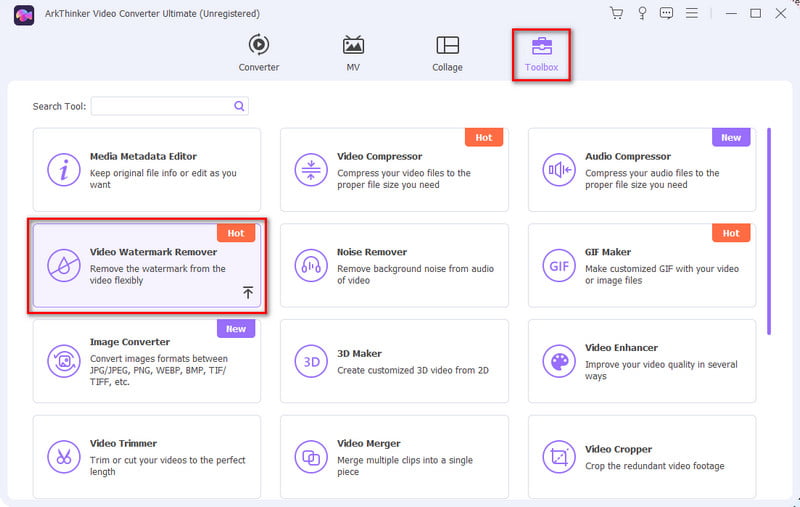The height and width of the screenshot is (507, 800).
Task: Click 'Improve your video quality' description
Action: coord(661,370)
